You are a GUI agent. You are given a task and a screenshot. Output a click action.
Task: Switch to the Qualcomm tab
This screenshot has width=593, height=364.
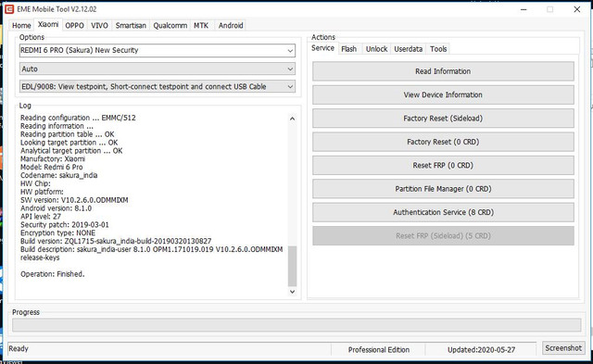click(170, 25)
